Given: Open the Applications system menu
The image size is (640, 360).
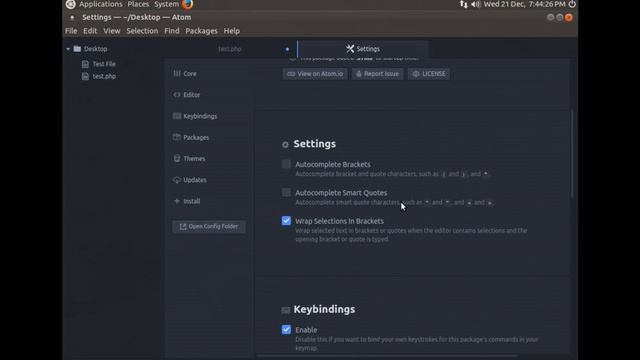Looking at the screenshot, I should coord(101,4).
